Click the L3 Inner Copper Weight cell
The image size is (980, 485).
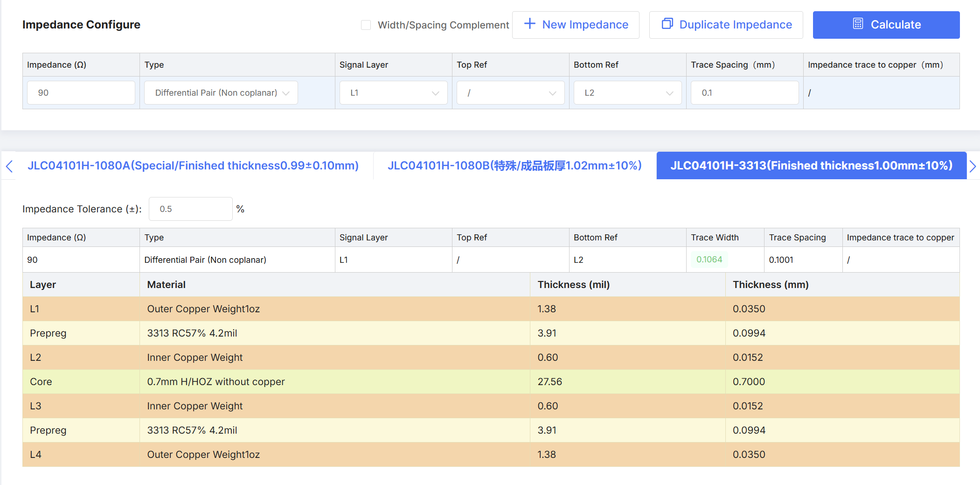(334, 406)
